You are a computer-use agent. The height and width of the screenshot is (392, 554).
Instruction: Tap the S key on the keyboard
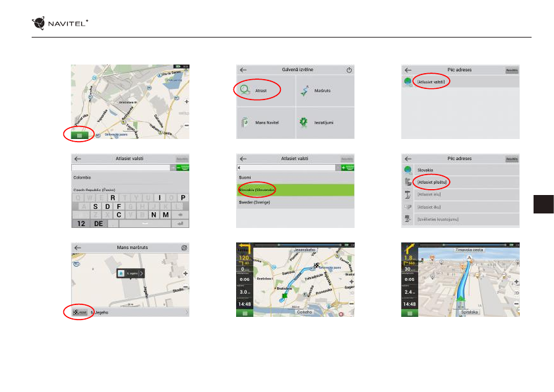(x=96, y=206)
